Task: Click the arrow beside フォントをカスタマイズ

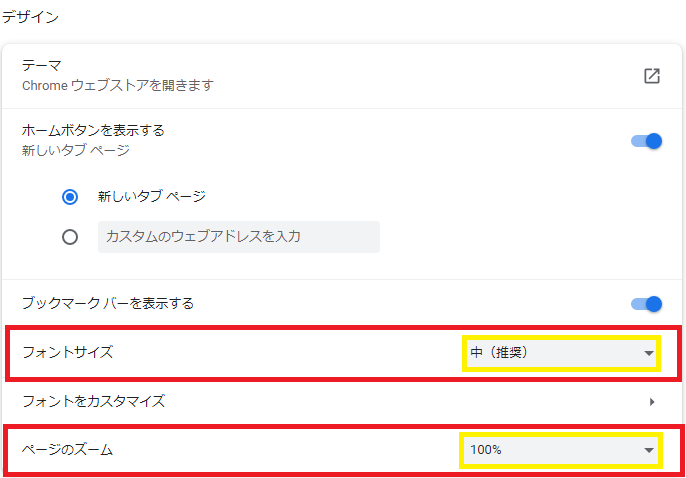Action: point(652,402)
